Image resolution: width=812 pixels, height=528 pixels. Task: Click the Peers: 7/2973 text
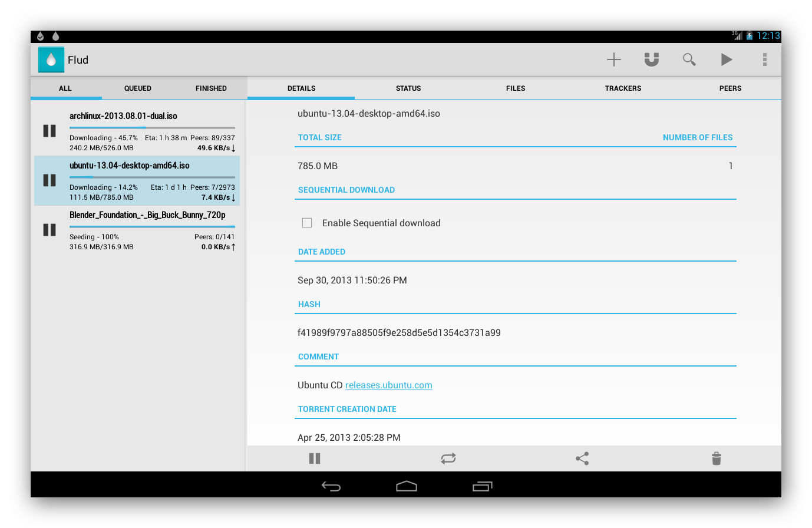pos(213,187)
